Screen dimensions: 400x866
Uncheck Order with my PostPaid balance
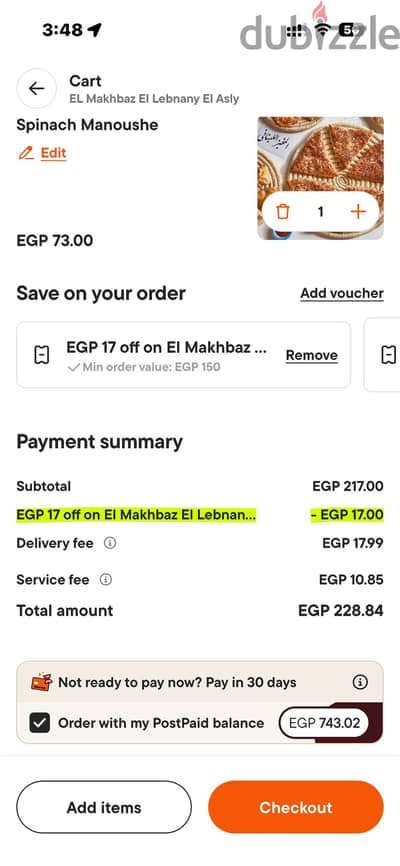(40, 722)
